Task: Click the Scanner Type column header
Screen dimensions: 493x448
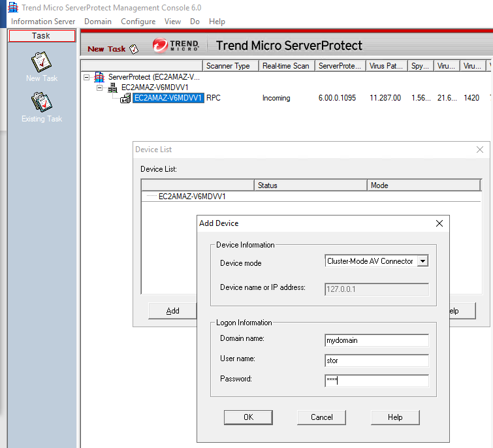Action: [231, 66]
